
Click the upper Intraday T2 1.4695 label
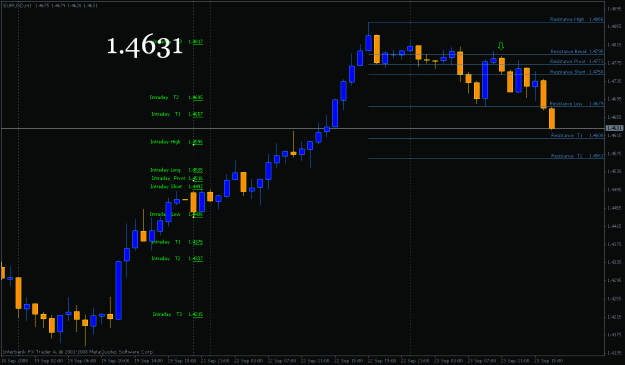[x=176, y=97]
